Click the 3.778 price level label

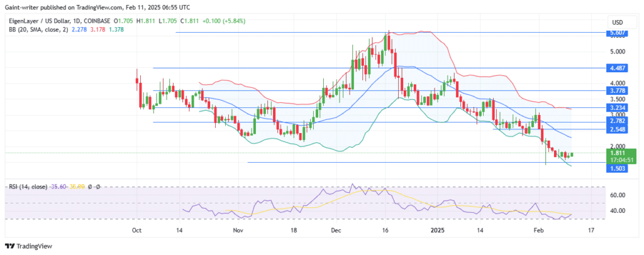point(616,90)
